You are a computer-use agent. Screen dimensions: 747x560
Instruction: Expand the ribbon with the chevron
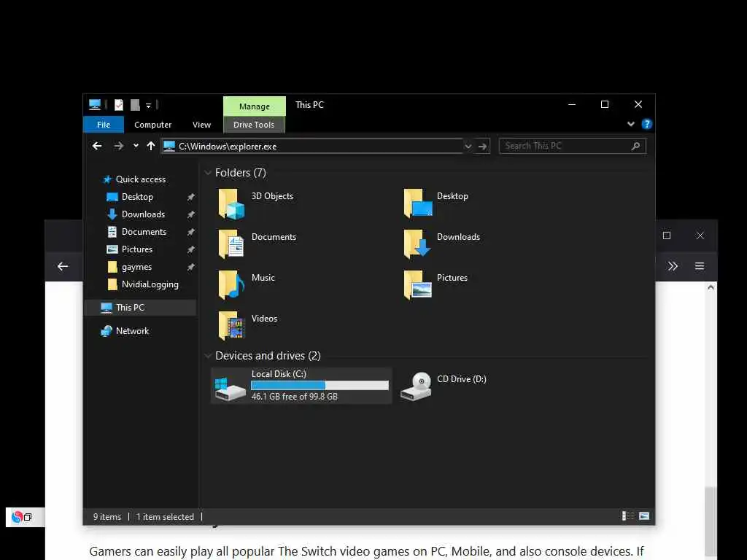(x=631, y=124)
